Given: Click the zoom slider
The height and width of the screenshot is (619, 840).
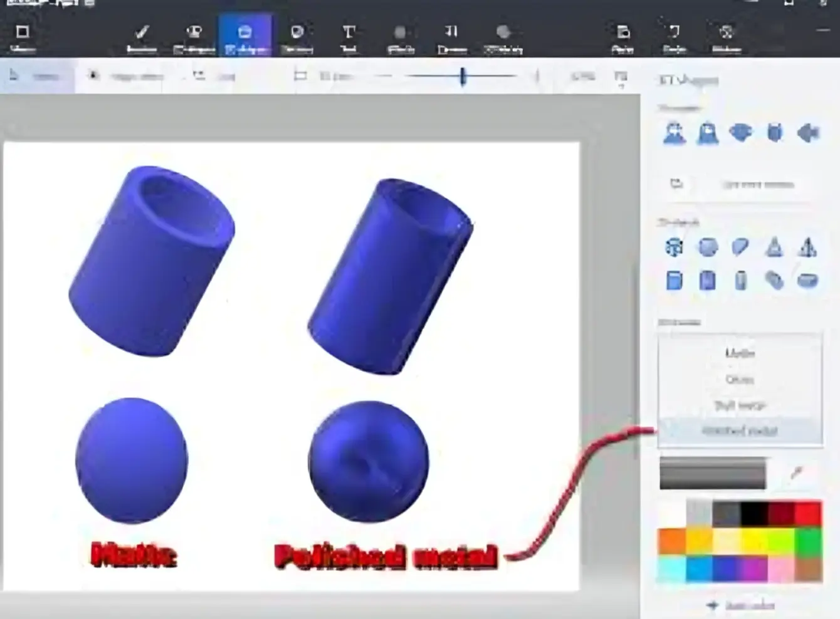Looking at the screenshot, I should coord(463,75).
